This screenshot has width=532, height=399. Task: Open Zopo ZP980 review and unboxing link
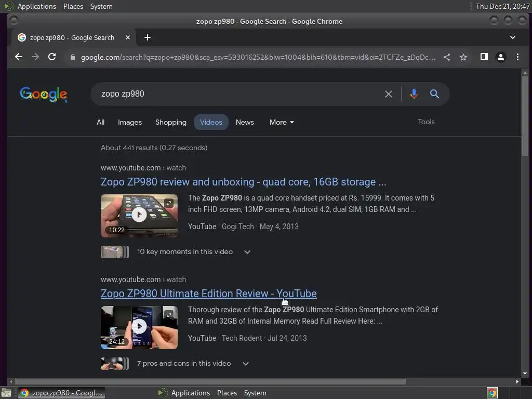tap(243, 182)
